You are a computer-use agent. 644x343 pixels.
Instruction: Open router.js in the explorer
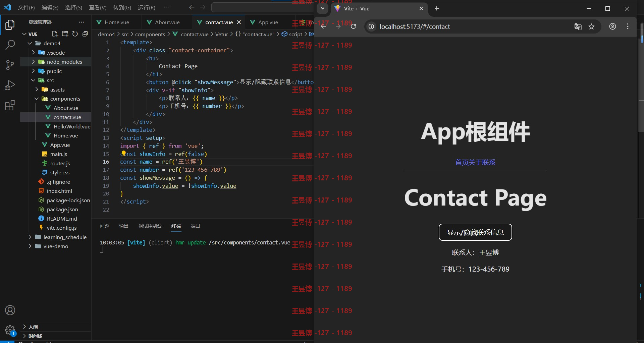pos(60,163)
